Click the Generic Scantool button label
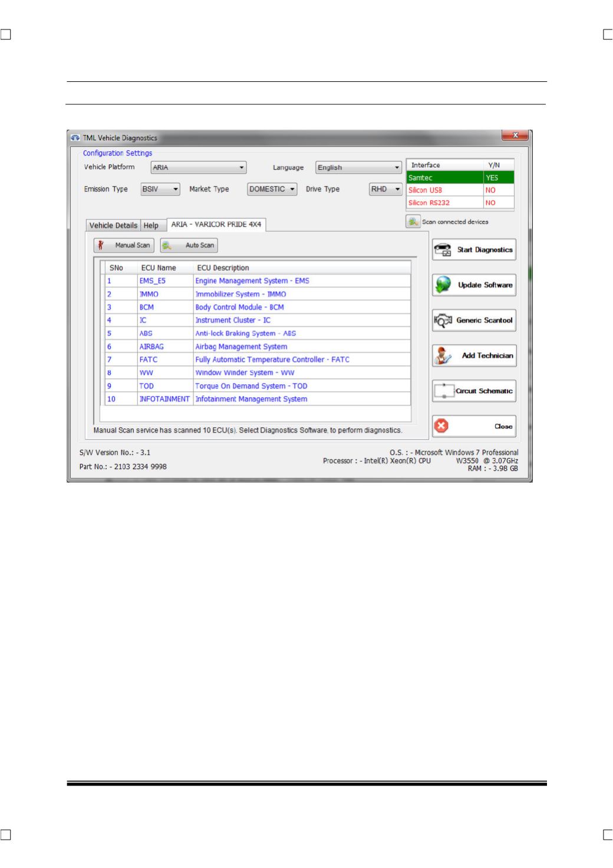The width and height of the screenshot is (613, 868). tap(485, 321)
